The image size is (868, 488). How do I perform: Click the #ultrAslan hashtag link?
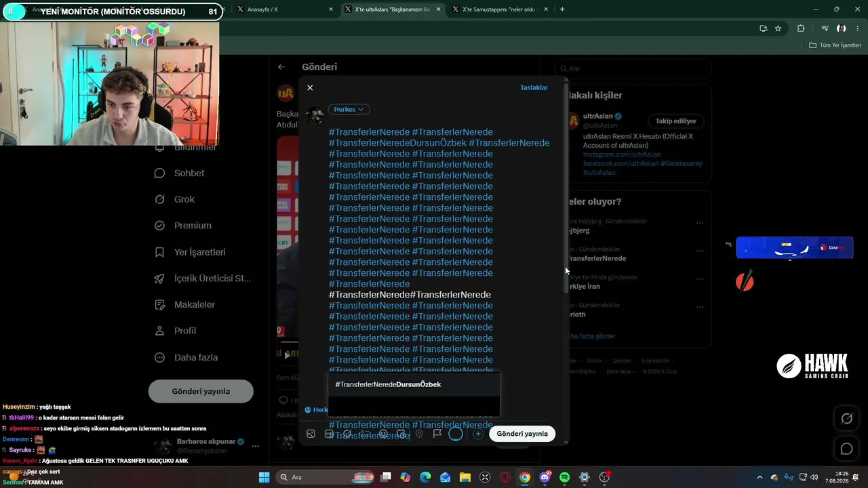[x=599, y=173]
